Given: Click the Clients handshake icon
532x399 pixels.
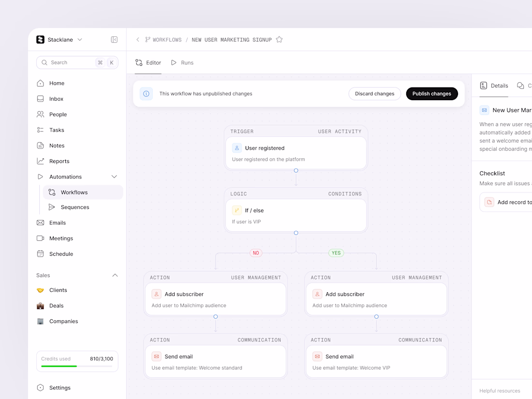Looking at the screenshot, I should [x=40, y=290].
